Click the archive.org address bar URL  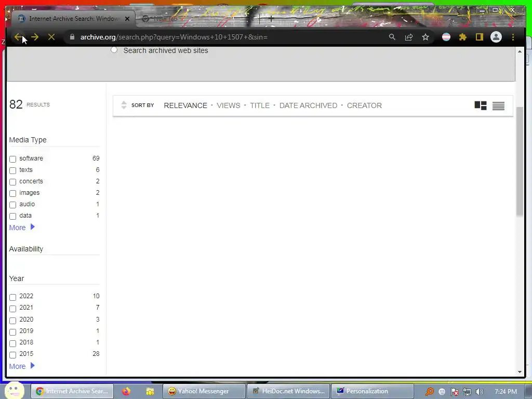point(174,37)
